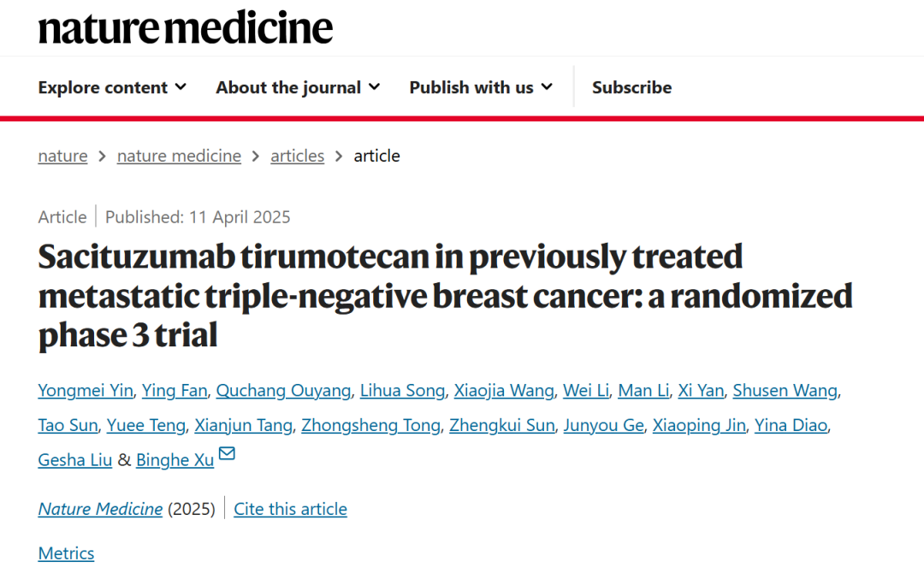Viewport: 924px width, 579px height.
Task: Open author Yina Diao's link
Action: (x=791, y=425)
